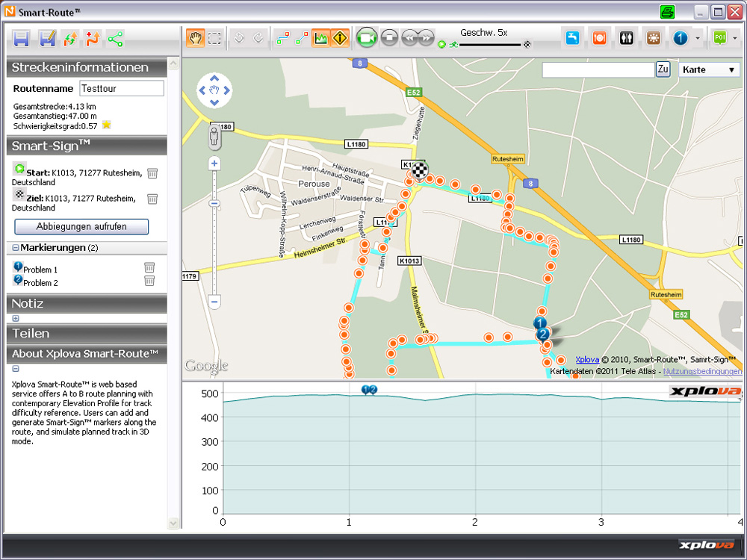The height and width of the screenshot is (560, 747).
Task: Click the green runner icon on speed slider
Action: coord(453,45)
